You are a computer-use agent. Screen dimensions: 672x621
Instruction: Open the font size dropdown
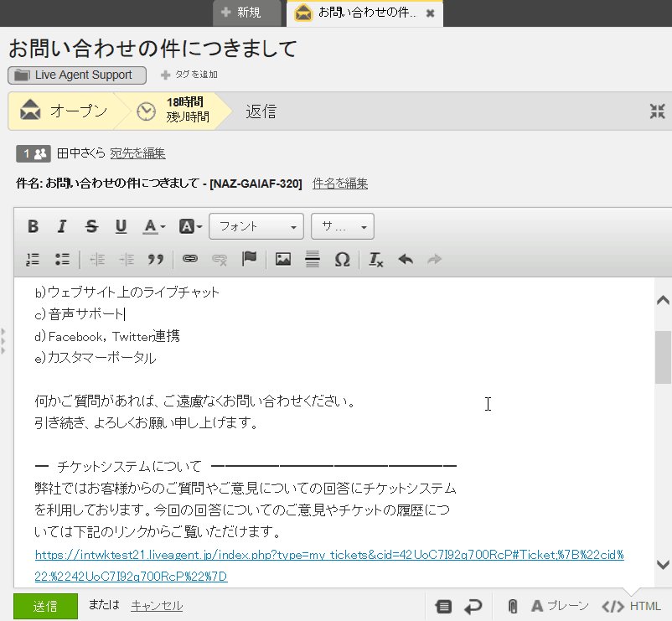point(343,226)
